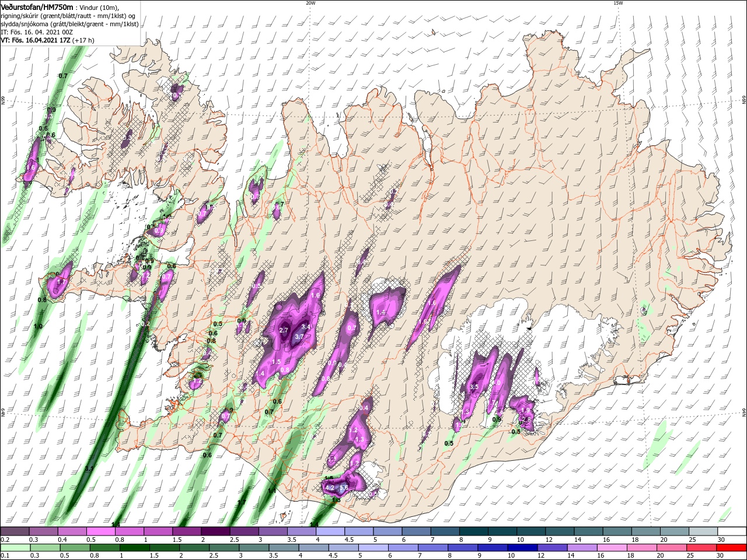Click the '4.2' value near the south coast
The width and height of the screenshot is (747, 560).
click(x=330, y=488)
